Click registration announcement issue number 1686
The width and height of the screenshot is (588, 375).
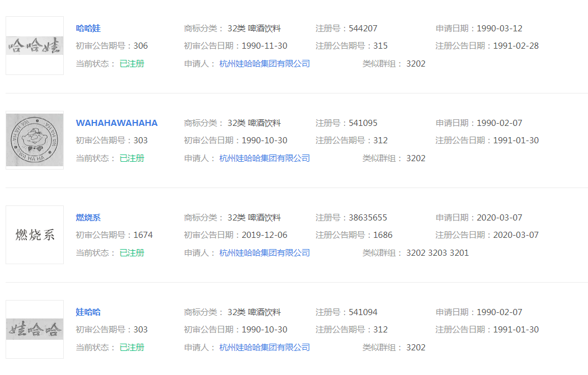point(383,235)
